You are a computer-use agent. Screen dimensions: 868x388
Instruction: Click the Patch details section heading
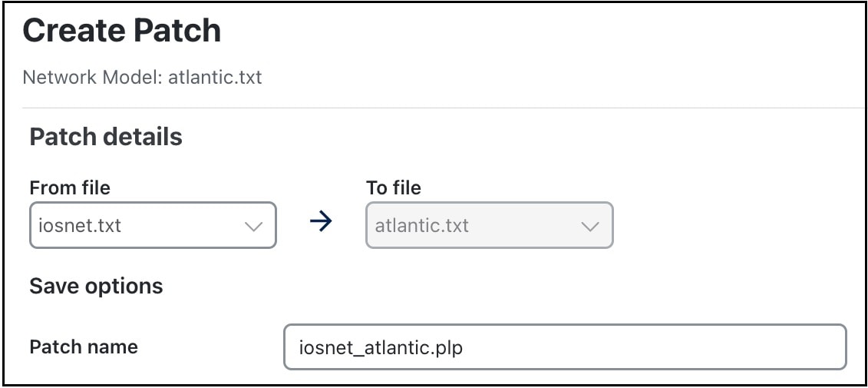point(106,136)
